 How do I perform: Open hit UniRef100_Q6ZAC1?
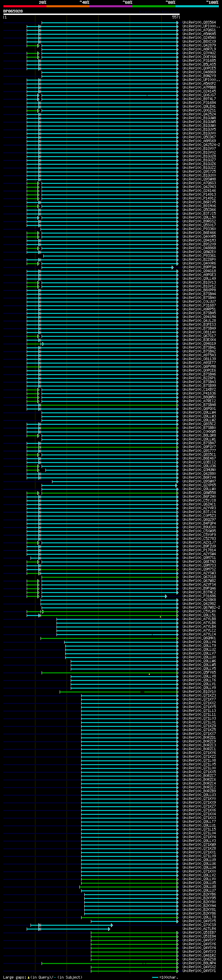click(199, 504)
